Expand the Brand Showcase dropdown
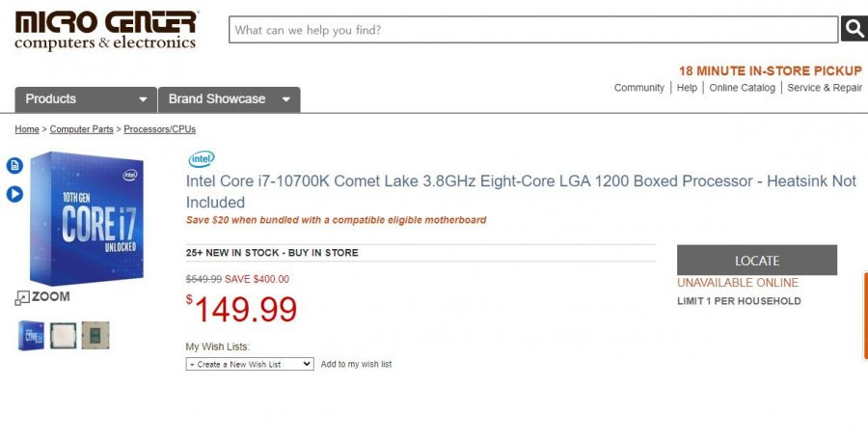Viewport: 868px width, 444px height. click(x=230, y=99)
